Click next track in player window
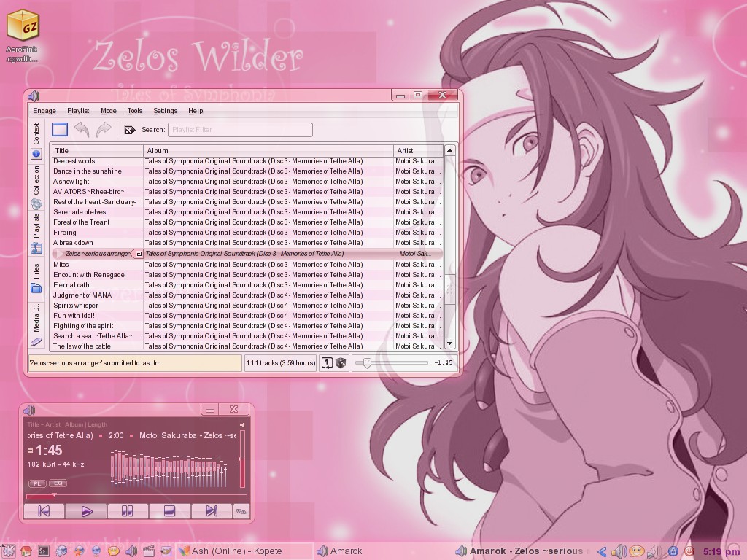Viewport: 747px width, 560px height. [x=212, y=511]
